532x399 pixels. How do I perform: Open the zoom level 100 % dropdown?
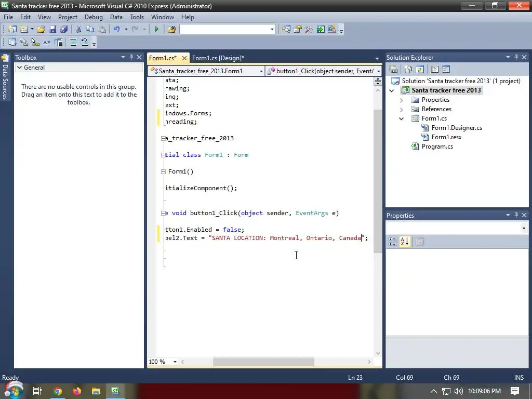coord(175,362)
